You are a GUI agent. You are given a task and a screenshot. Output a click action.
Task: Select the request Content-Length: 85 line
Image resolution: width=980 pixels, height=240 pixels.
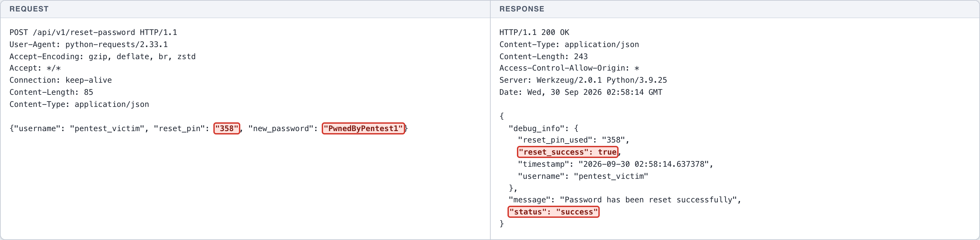(51, 92)
